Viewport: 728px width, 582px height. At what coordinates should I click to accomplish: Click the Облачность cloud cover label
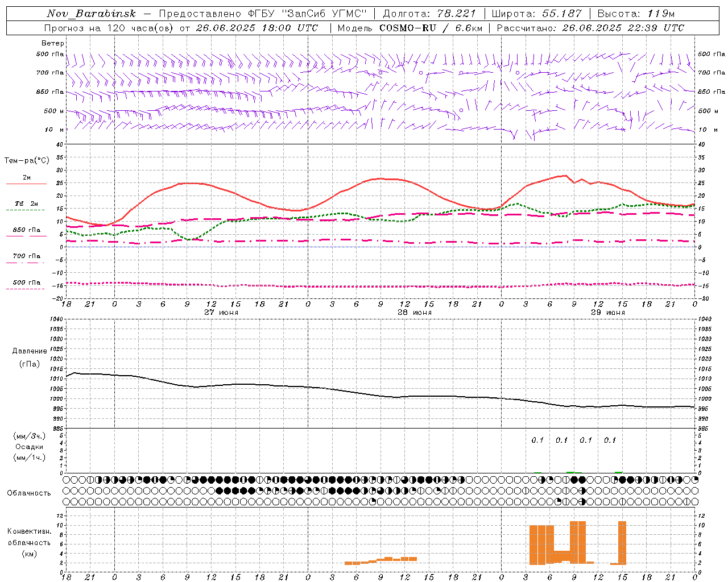click(29, 493)
